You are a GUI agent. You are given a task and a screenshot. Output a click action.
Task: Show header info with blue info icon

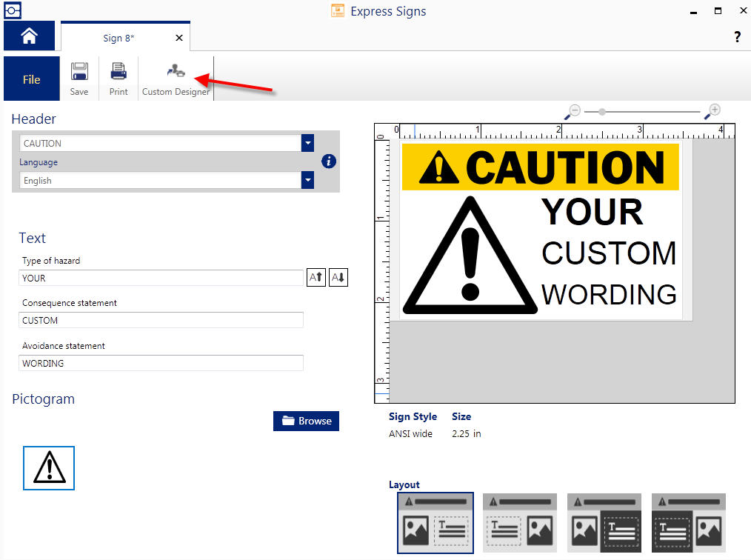pos(329,161)
